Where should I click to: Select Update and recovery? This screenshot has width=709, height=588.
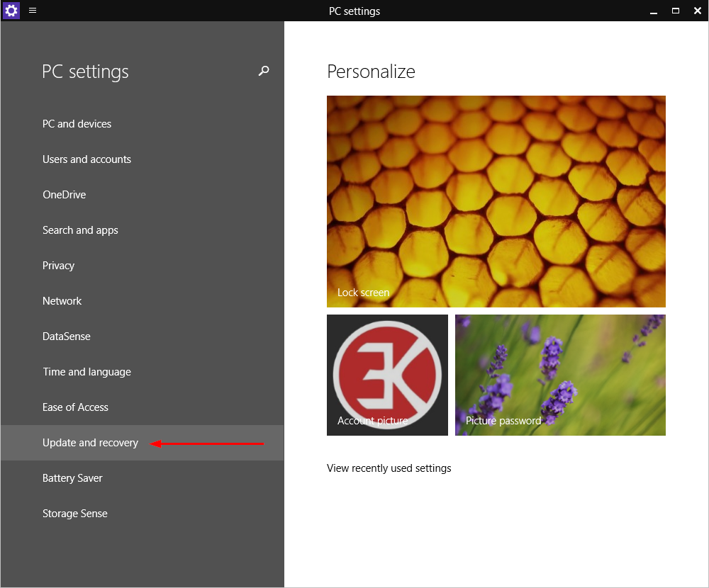tap(142, 443)
